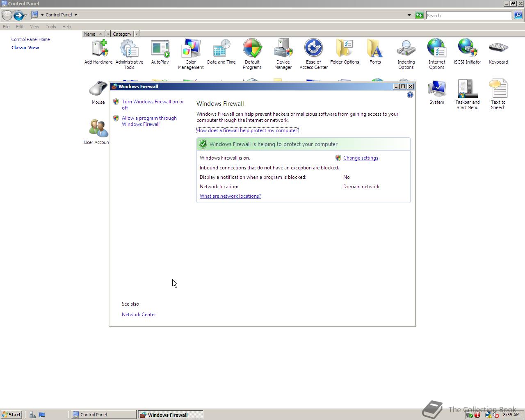Open Text to Speech icon
Viewport: 525px width, 420px height.
click(x=498, y=95)
